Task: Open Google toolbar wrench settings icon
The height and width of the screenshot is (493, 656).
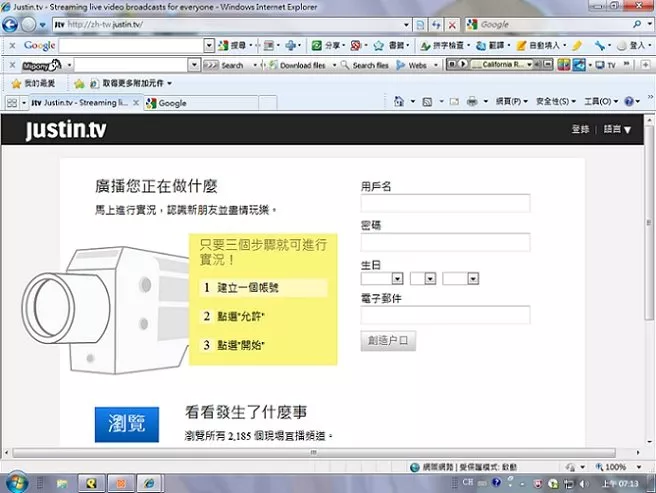Action: pos(600,45)
